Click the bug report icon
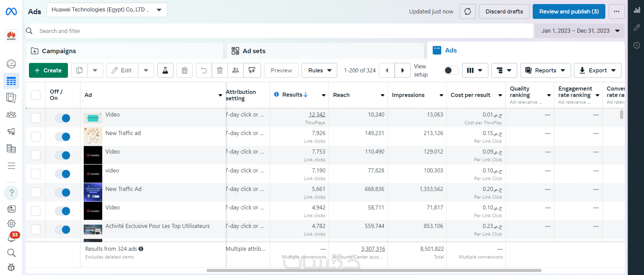 (11, 267)
